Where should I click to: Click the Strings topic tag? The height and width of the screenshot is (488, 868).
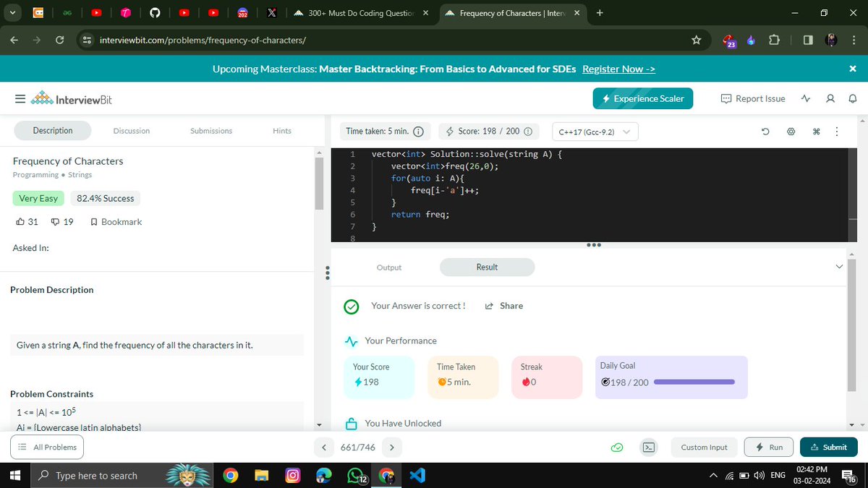tap(80, 174)
